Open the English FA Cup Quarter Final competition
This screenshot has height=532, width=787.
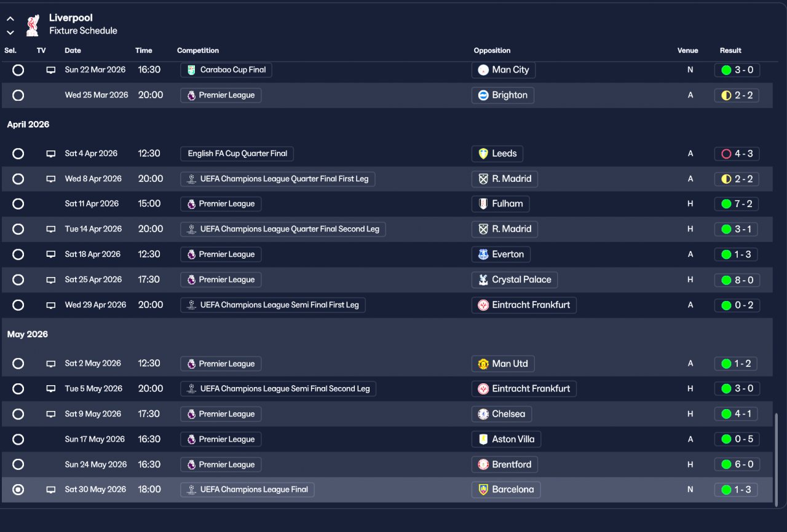coord(237,154)
